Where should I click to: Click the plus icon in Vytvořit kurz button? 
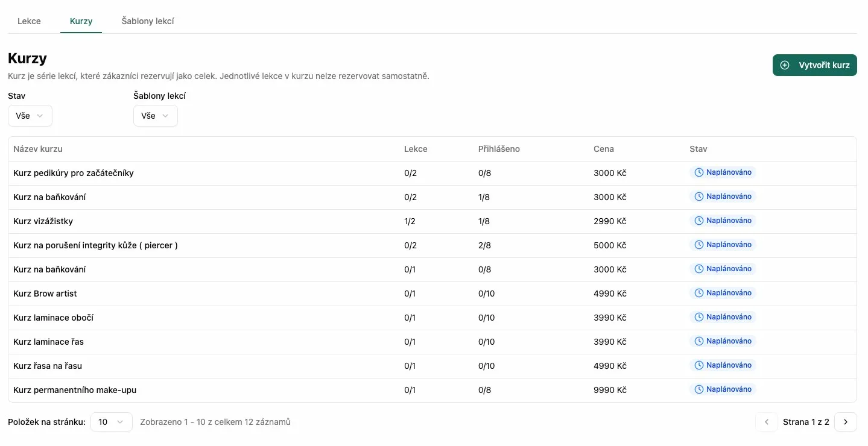(x=785, y=65)
